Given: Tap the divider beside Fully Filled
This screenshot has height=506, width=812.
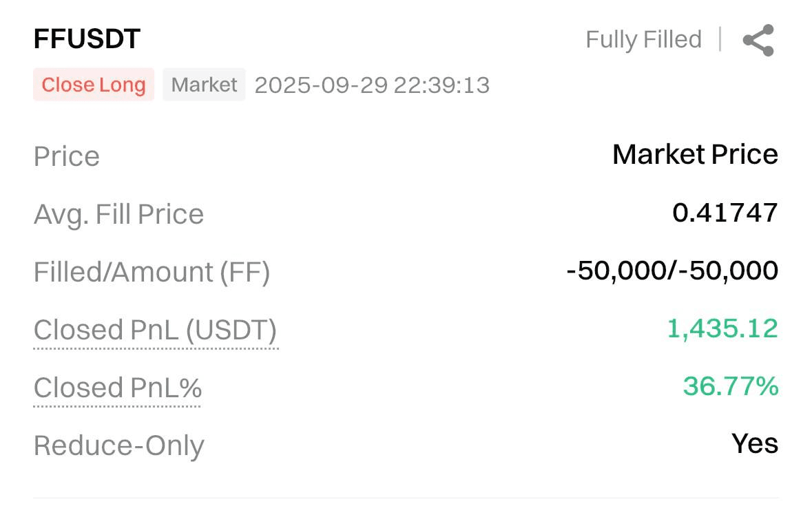Looking at the screenshot, I should 720,39.
